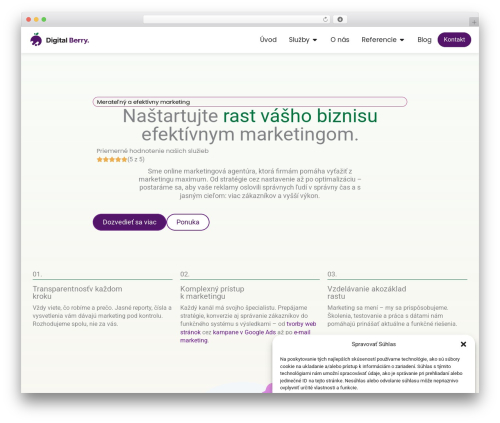
Task: Open the O nás page
Action: (340, 40)
